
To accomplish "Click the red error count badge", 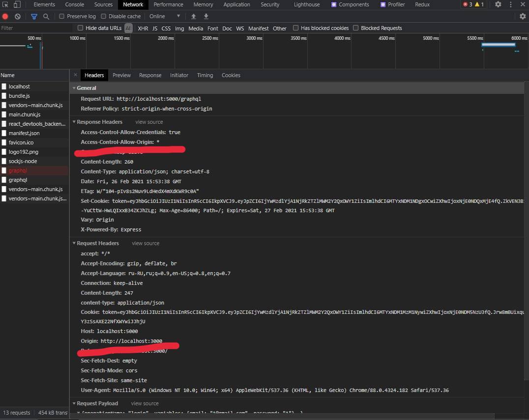I will pyautogui.click(x=468, y=4).
